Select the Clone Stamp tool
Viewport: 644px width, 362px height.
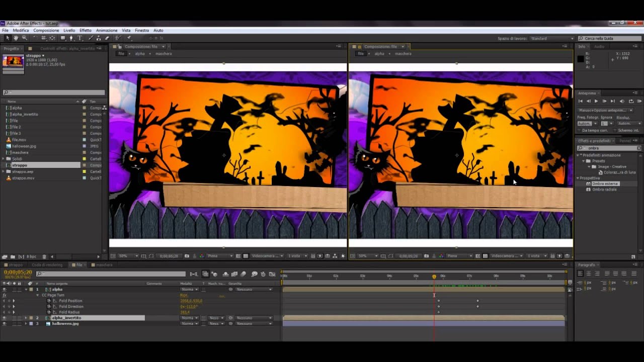(x=99, y=38)
